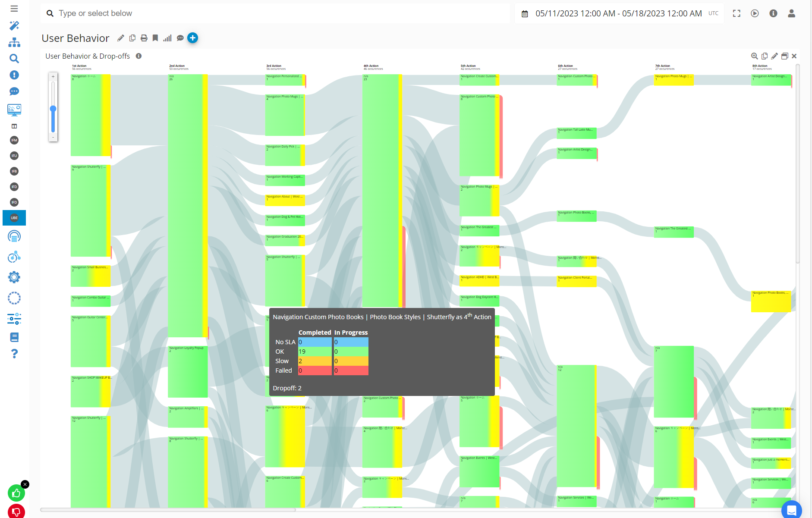Click the info icon beside User Behavior & Drop-offs
The width and height of the screenshot is (812, 518).
tap(138, 56)
